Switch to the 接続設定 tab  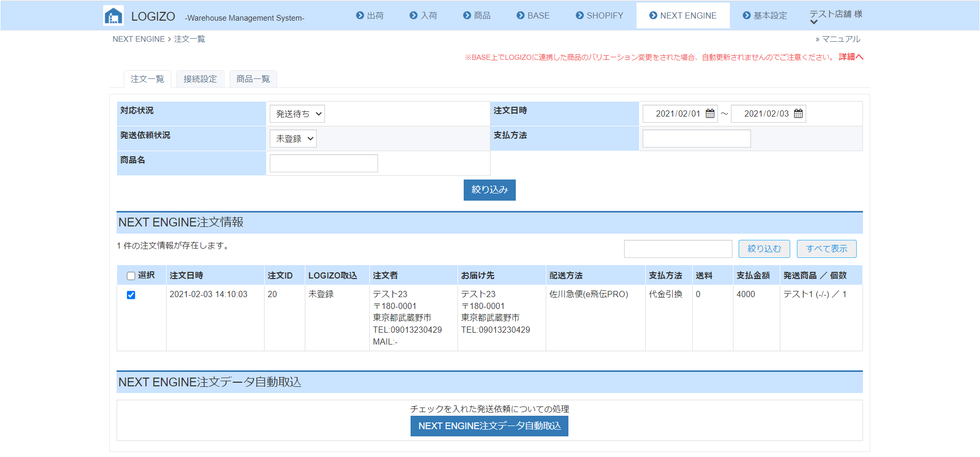(200, 79)
